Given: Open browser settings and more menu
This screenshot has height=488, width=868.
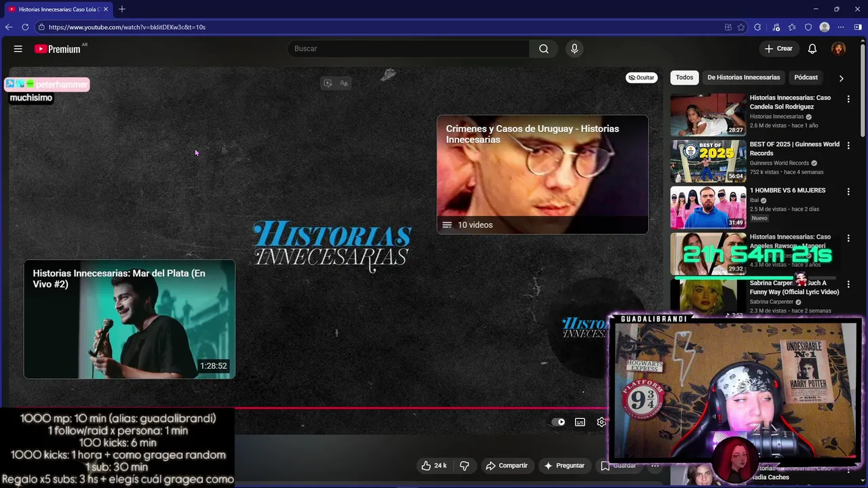Looking at the screenshot, I should coord(841,27).
